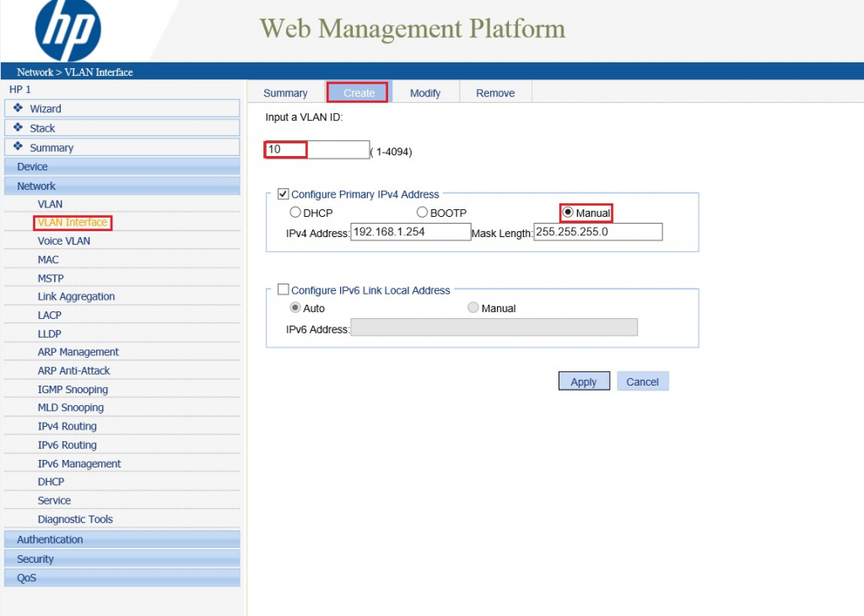Screen dimensions: 864x616
Task: Open the Remove tab
Action: coord(495,93)
